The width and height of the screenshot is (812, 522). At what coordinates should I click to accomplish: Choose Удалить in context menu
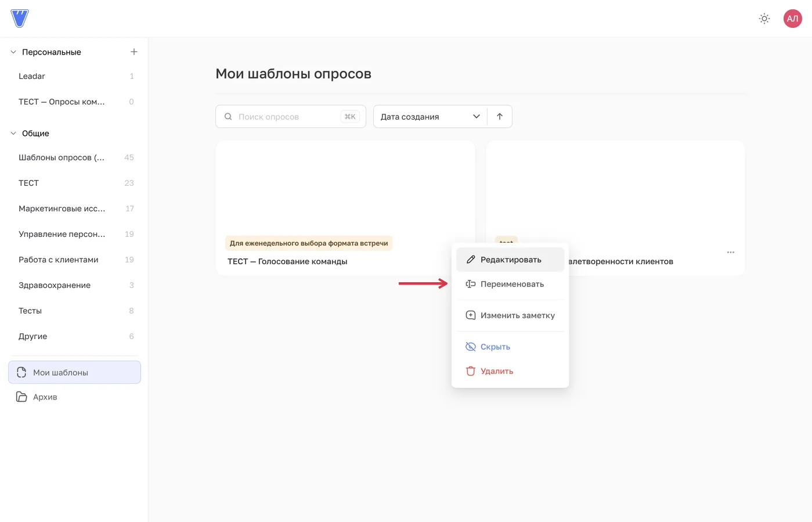tap(510, 371)
